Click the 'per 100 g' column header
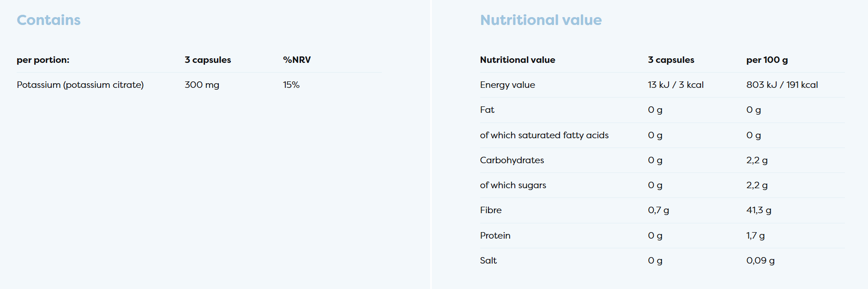Viewport: 868px width, 289px height. (x=767, y=60)
